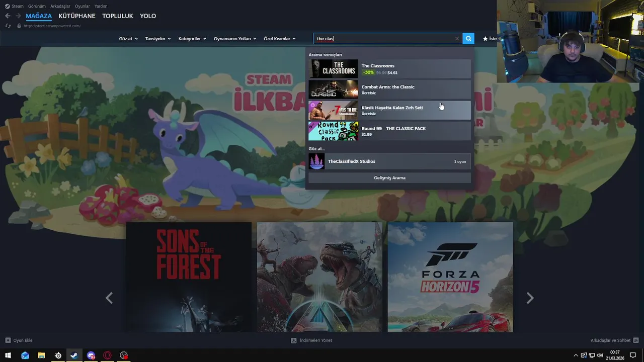
Task: Expand the Özel Kısımlar dropdown
Action: 280,39
